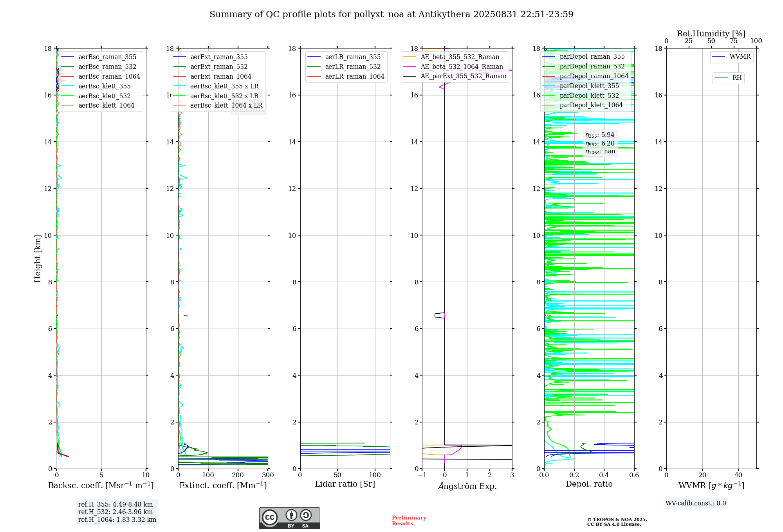Image resolution: width=783 pixels, height=532 pixels.
Task: Select legend entry parDepol_raman_355
Action: pos(584,57)
